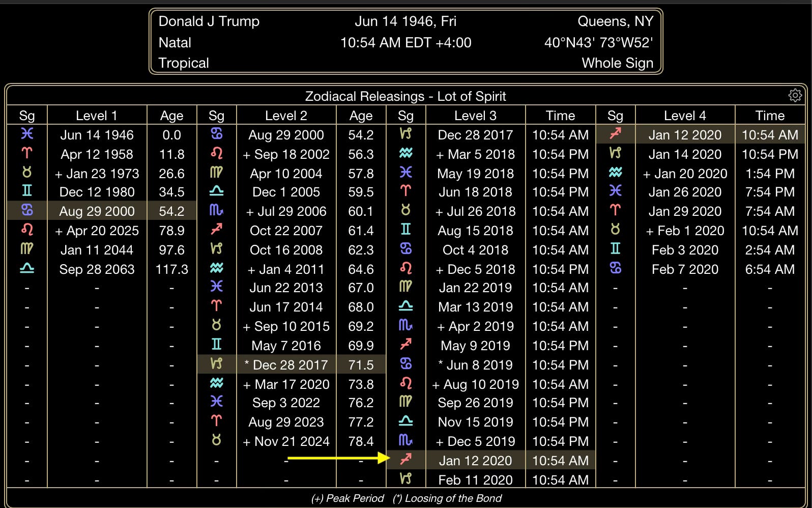Click the Level 1 column header
The height and width of the screenshot is (508, 812).
pos(97,116)
